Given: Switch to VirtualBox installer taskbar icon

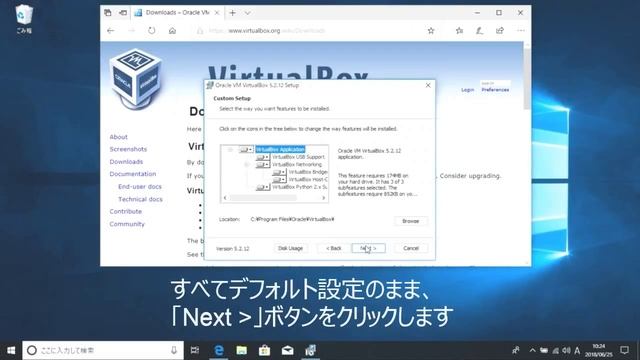Looking at the screenshot, I should point(310,350).
